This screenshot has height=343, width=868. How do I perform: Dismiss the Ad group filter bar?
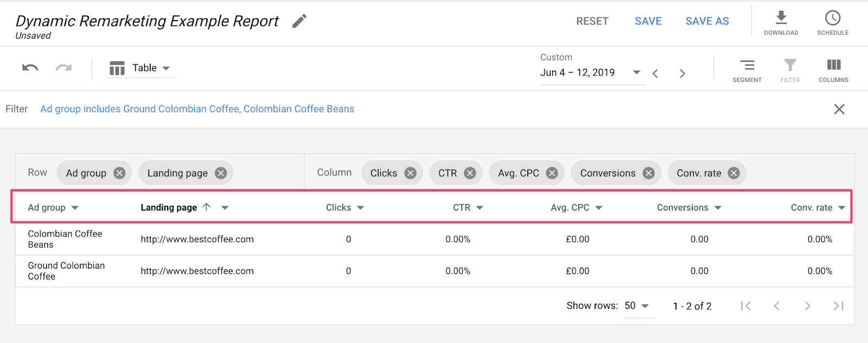pyautogui.click(x=839, y=109)
